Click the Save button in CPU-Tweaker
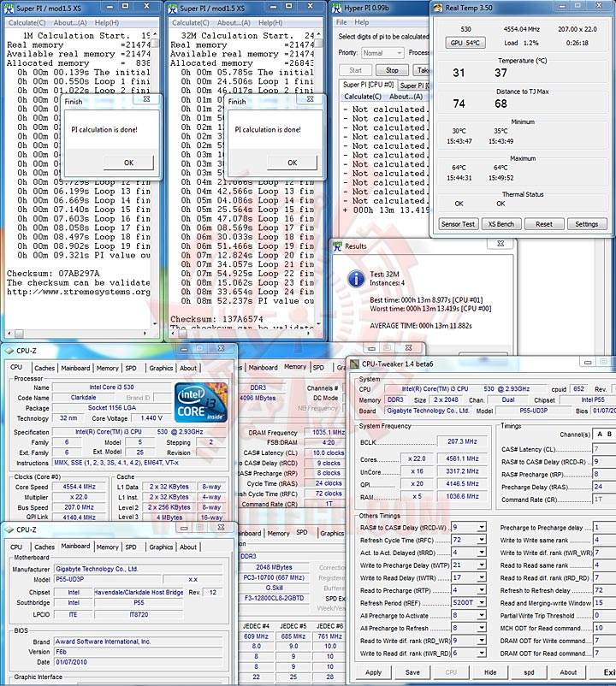616x686 pixels. pos(412,672)
